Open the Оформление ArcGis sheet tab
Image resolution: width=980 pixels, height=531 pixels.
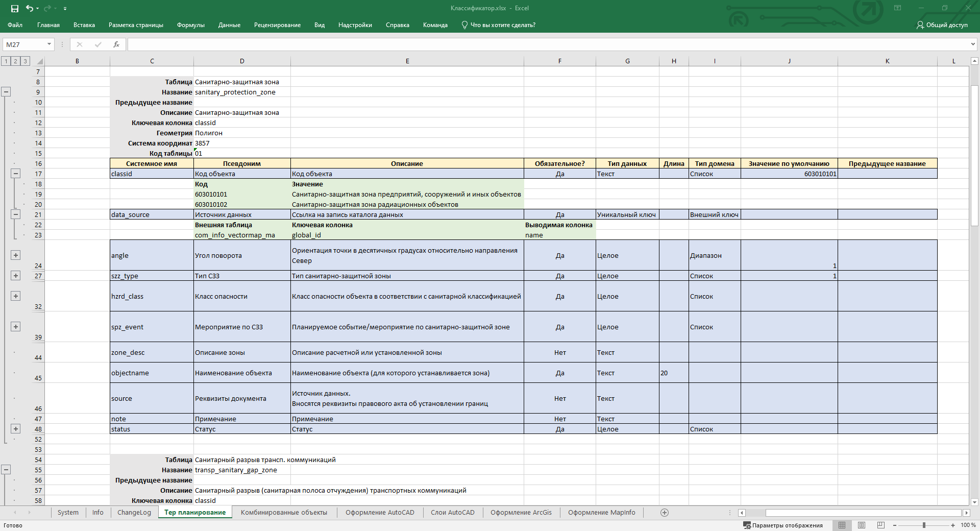(521, 513)
